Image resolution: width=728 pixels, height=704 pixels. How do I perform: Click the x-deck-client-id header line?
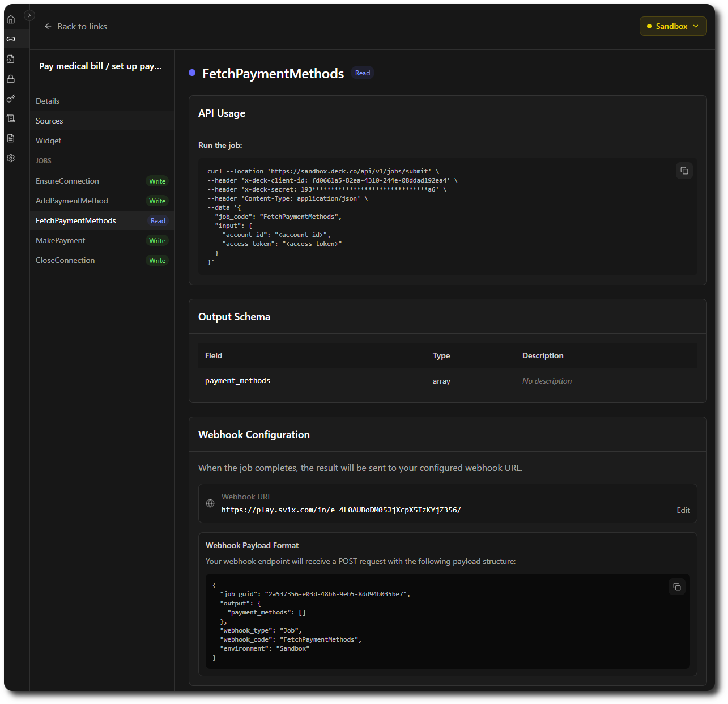(333, 180)
